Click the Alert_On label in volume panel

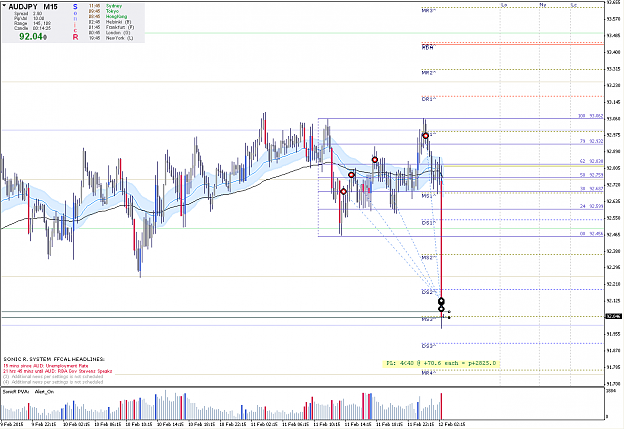click(44, 392)
